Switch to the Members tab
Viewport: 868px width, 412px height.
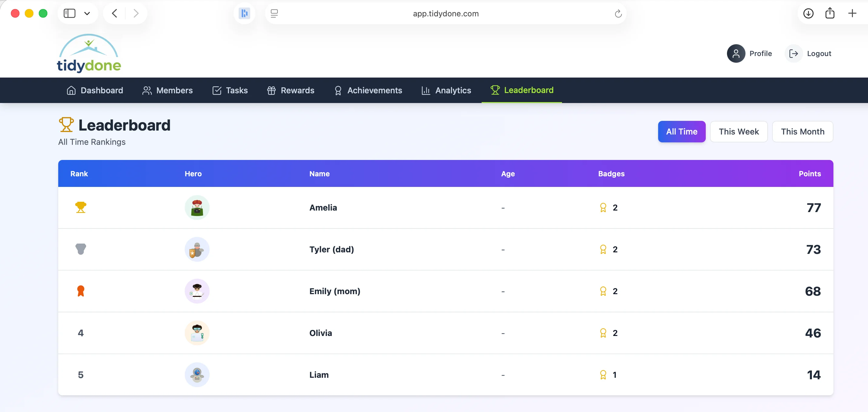pyautogui.click(x=167, y=90)
